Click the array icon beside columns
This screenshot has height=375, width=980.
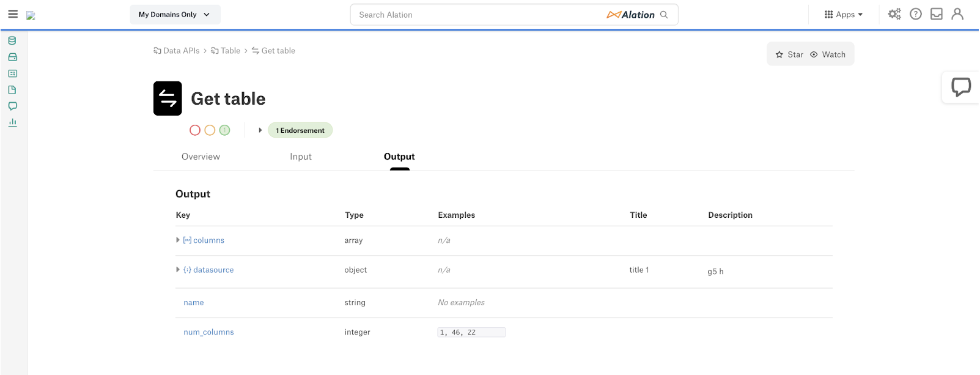coord(187,240)
